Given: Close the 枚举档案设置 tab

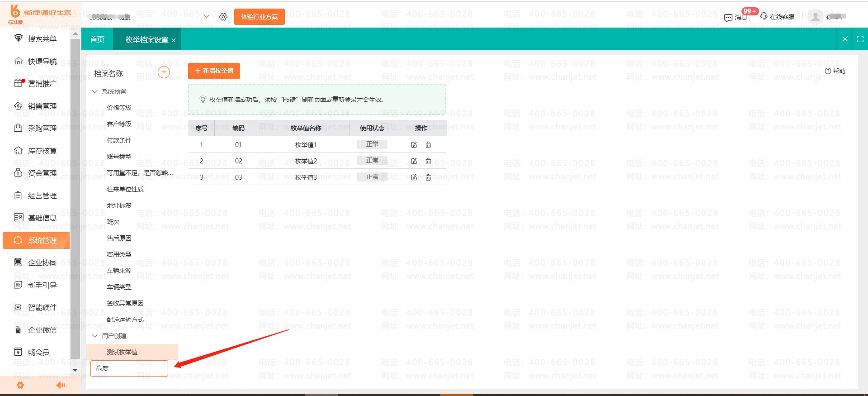Looking at the screenshot, I should pyautogui.click(x=174, y=40).
